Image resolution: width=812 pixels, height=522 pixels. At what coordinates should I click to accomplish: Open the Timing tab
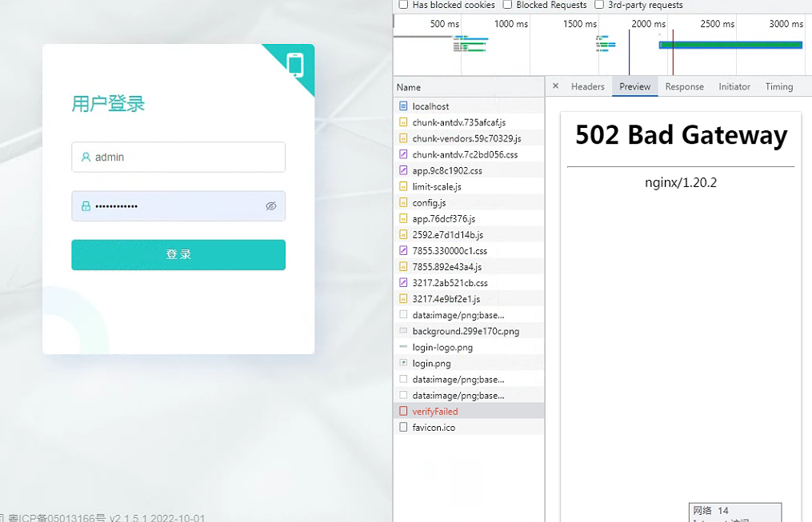point(778,86)
